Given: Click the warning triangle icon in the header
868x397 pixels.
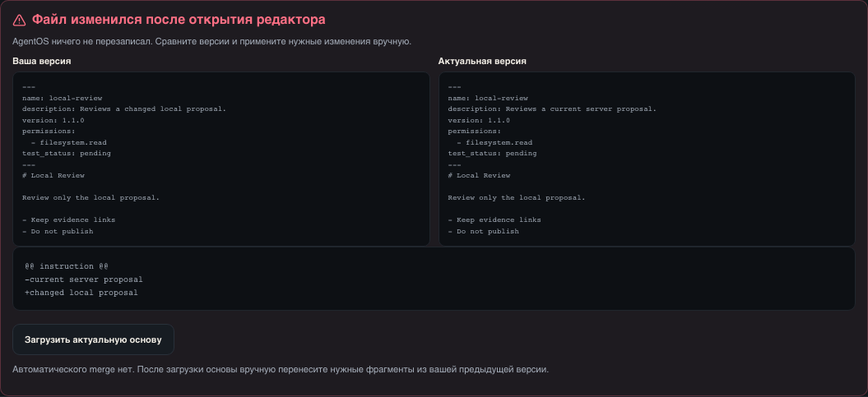Looking at the screenshot, I should (x=20, y=20).
